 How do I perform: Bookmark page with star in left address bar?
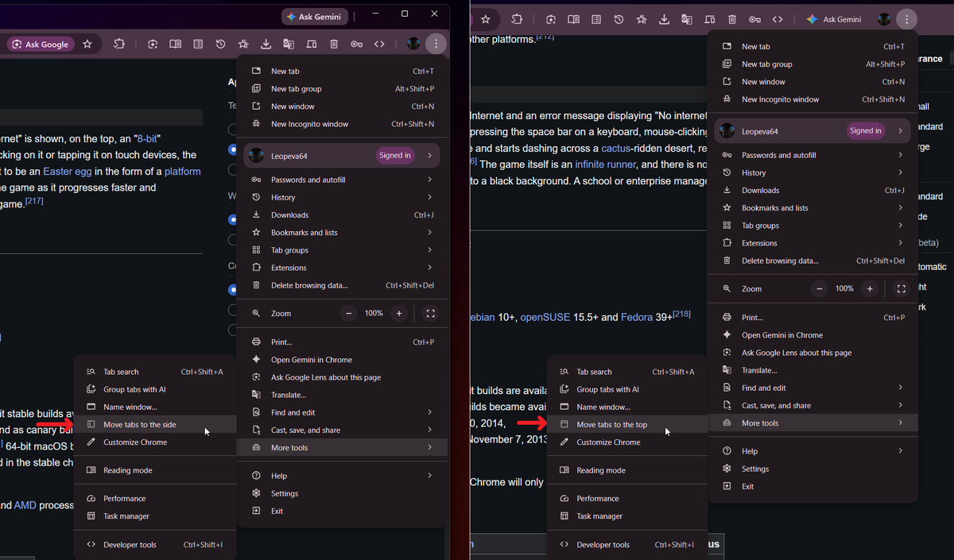[x=87, y=44]
